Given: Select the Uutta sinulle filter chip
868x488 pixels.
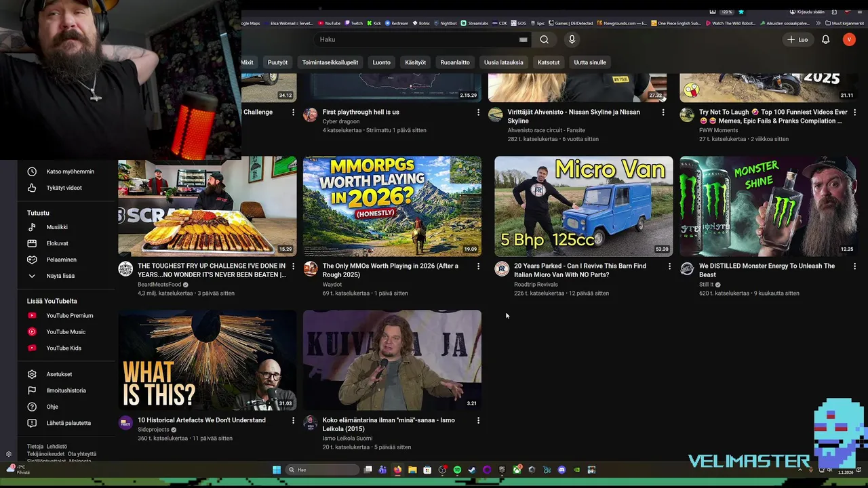Looking at the screenshot, I should tap(590, 62).
